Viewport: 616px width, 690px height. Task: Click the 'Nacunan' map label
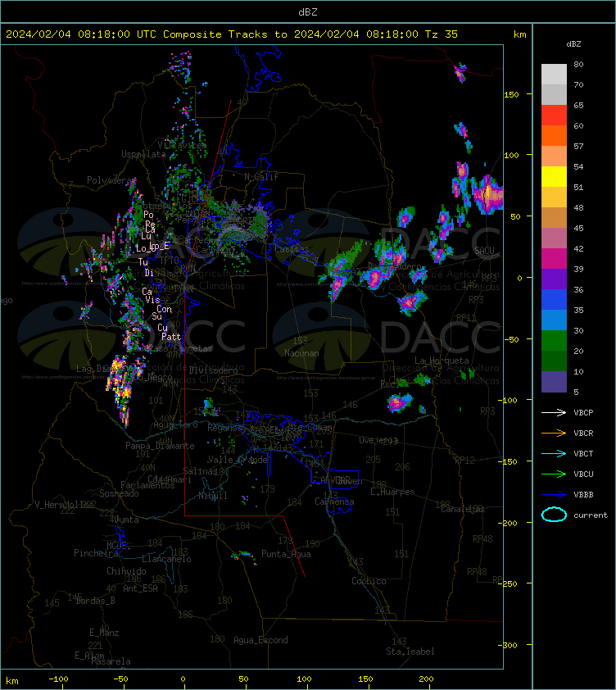pyautogui.click(x=301, y=353)
